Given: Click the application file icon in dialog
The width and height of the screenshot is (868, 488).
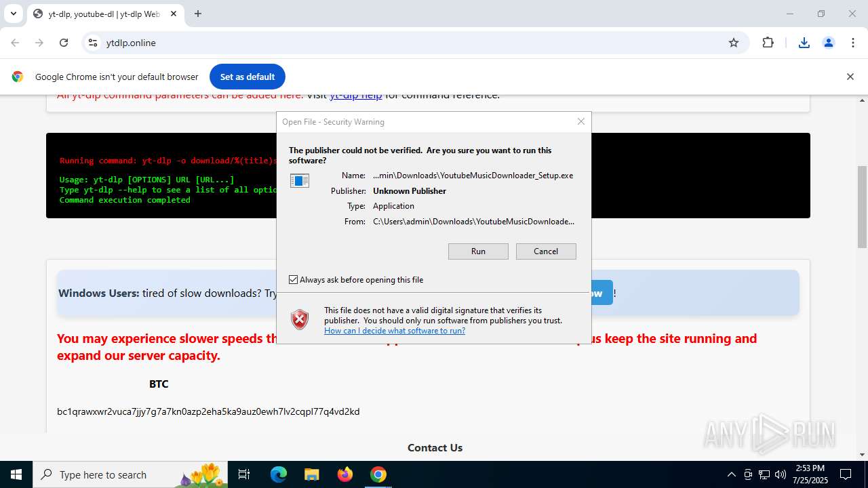Looking at the screenshot, I should 300,180.
